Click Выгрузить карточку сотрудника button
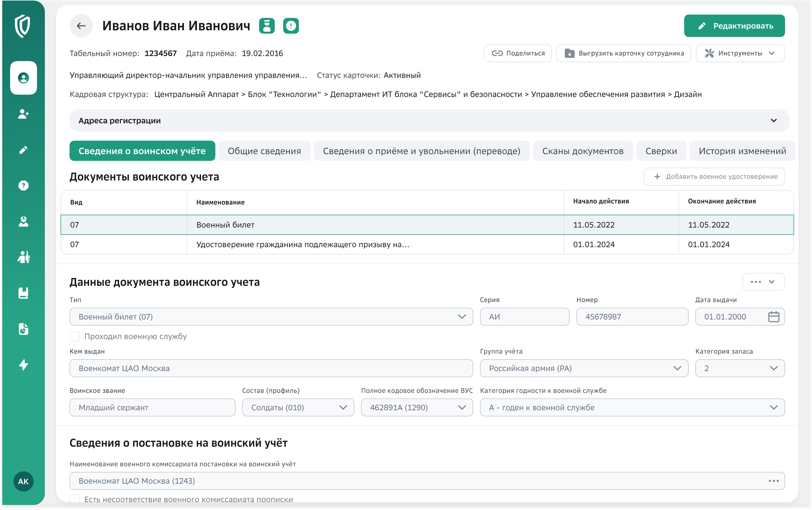Viewport: 812px width, 510px height. pyautogui.click(x=624, y=53)
